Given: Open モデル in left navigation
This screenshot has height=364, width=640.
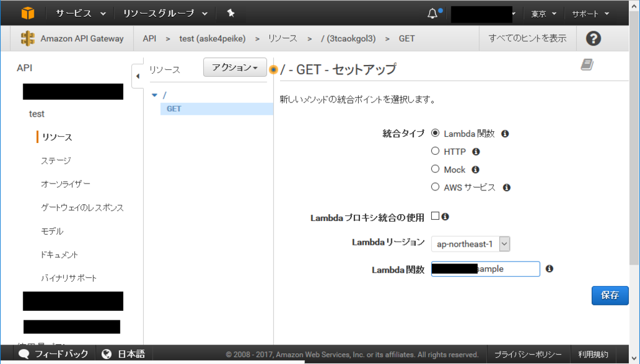Looking at the screenshot, I should tap(52, 231).
